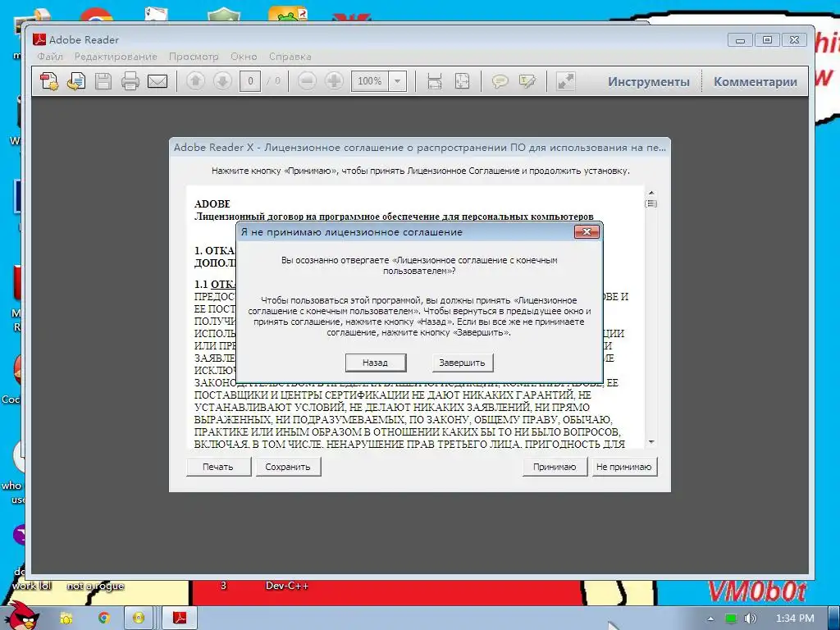The width and height of the screenshot is (840, 630).
Task: Click the Завершить button
Action: [x=463, y=363]
